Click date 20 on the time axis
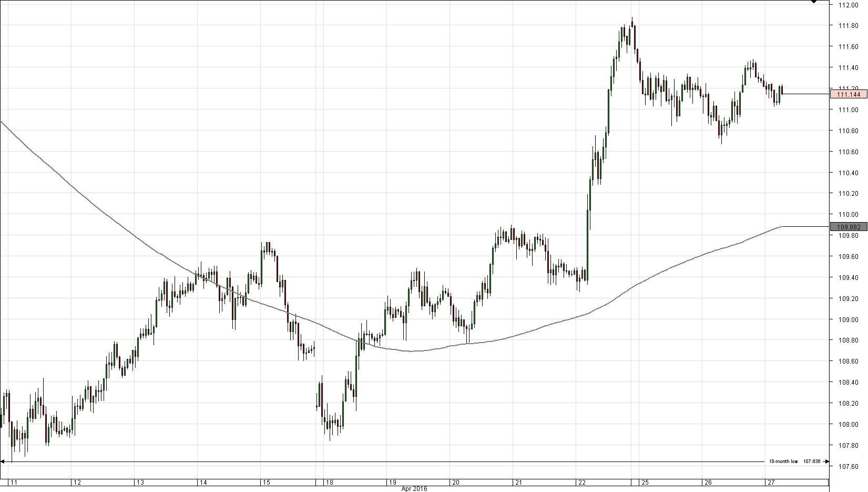 click(x=455, y=483)
